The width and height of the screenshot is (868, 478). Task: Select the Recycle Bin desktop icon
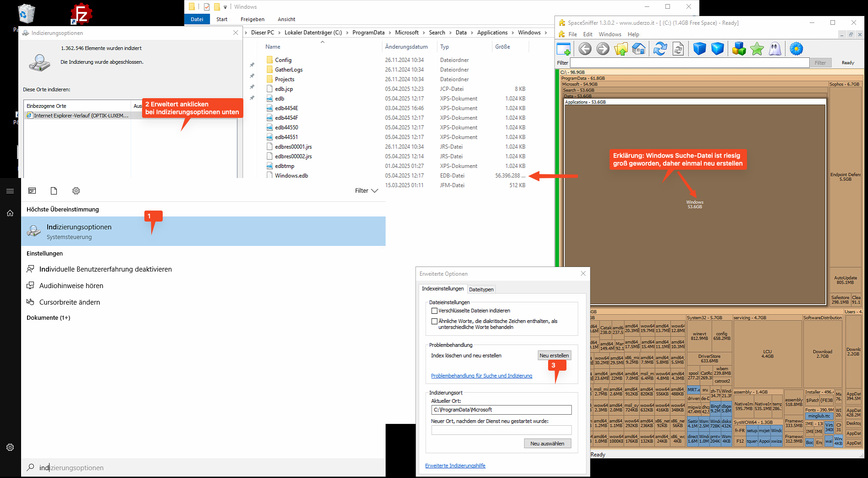click(27, 14)
